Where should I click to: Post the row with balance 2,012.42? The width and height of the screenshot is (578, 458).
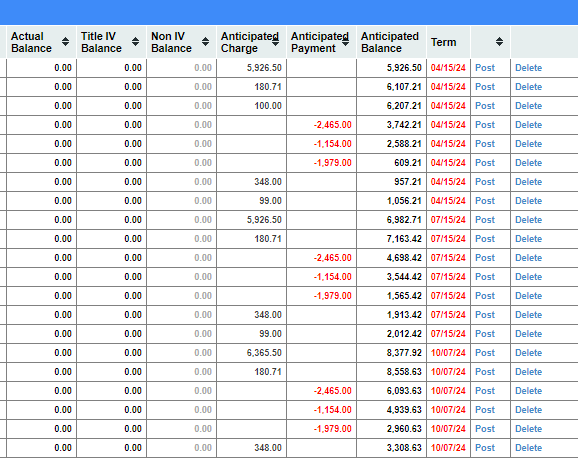485,334
